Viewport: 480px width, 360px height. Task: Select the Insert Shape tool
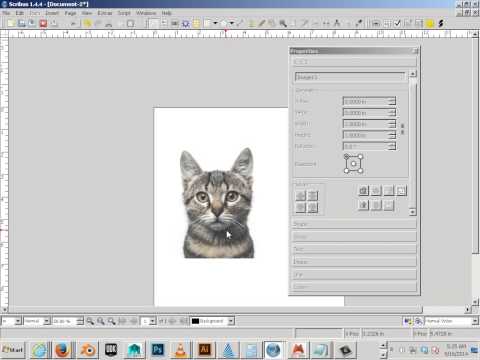[x=208, y=23]
